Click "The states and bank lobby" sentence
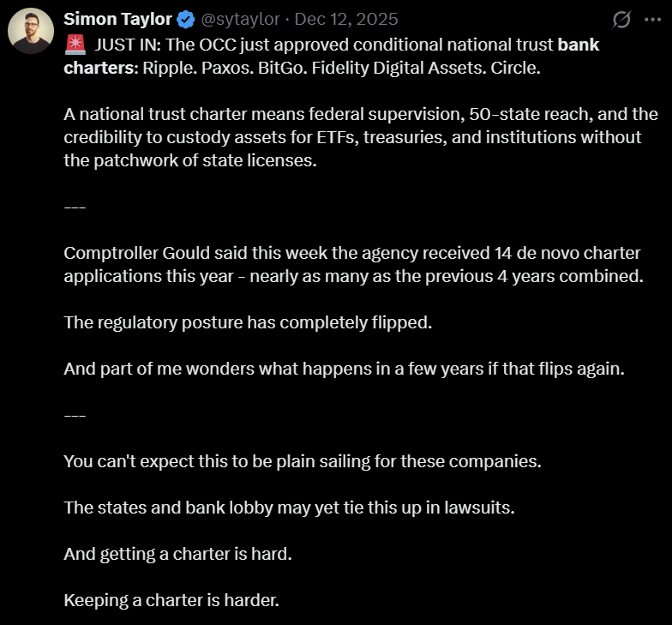The height and width of the screenshot is (625, 672). (x=289, y=507)
